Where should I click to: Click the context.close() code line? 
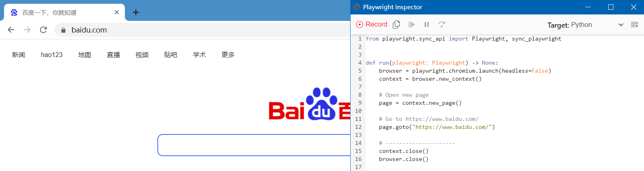(x=404, y=151)
